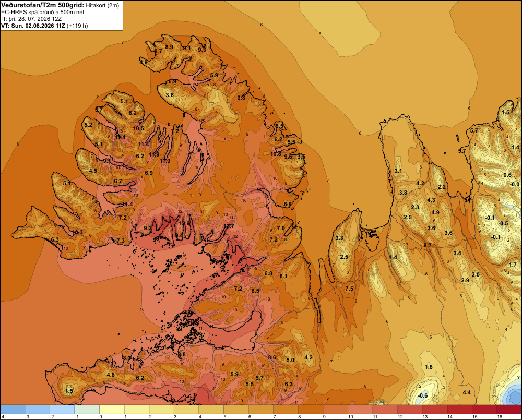Click the 4.8 temperature label in southwest
The width and height of the screenshot is (522, 420).
(111, 375)
